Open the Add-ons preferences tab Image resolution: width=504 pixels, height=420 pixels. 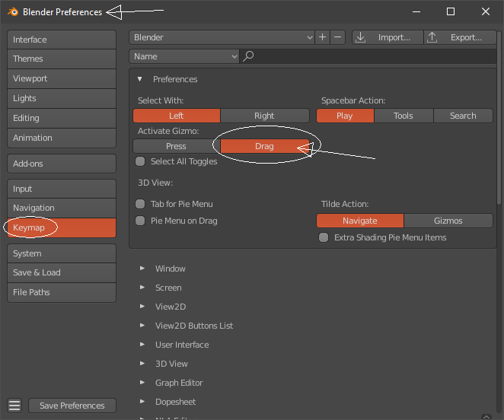[62, 164]
